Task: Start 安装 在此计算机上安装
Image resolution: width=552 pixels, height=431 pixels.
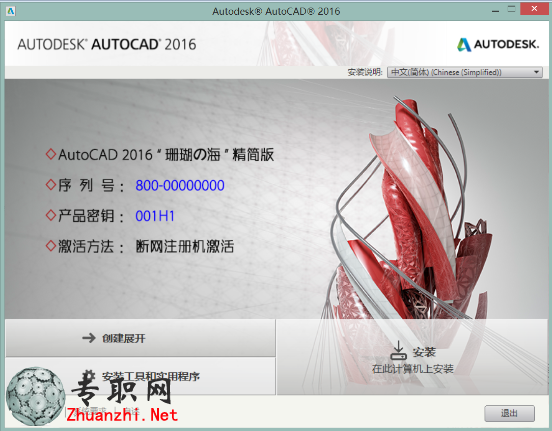Action: coord(413,357)
